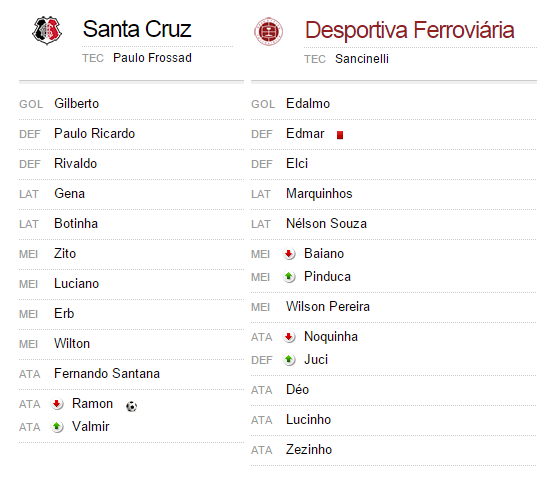Screen dimensions: 537x488
Task: Open goalkeeper Gilberto's name
Action: (x=77, y=103)
